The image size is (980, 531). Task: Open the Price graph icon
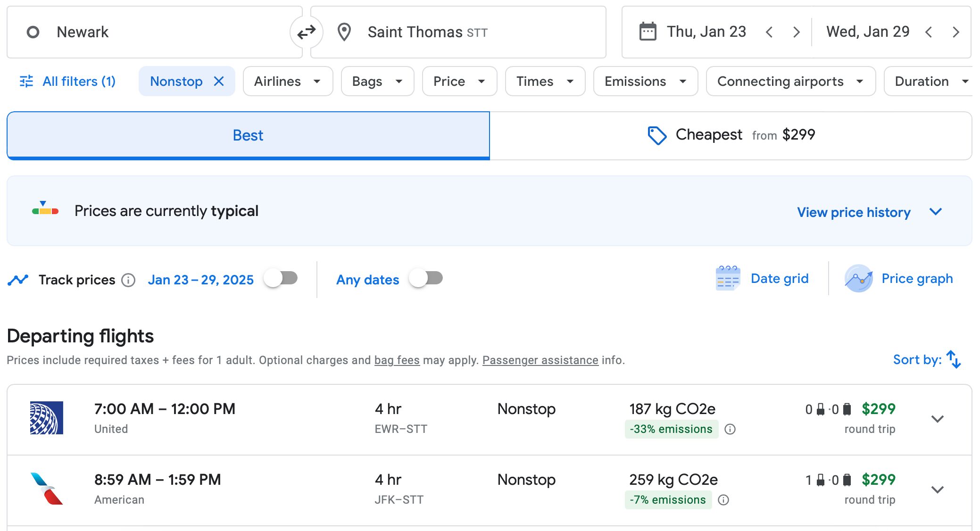pos(858,279)
